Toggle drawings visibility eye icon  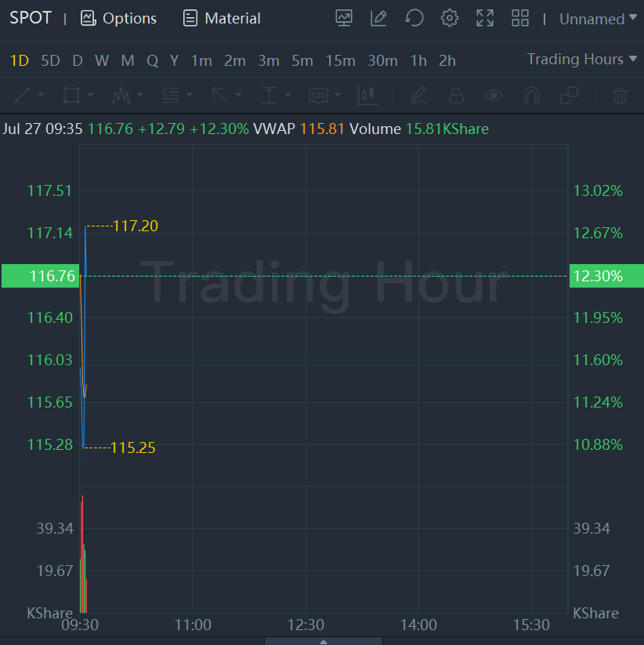(494, 96)
